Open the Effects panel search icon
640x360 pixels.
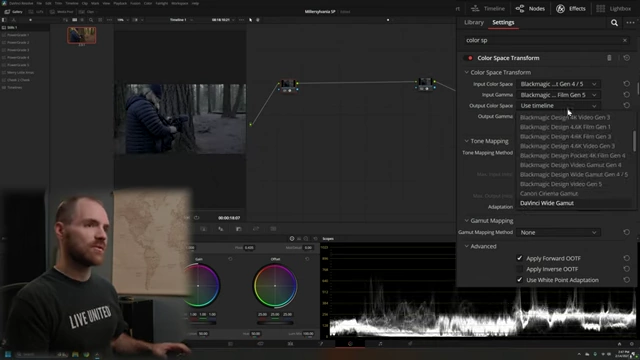(x=614, y=23)
